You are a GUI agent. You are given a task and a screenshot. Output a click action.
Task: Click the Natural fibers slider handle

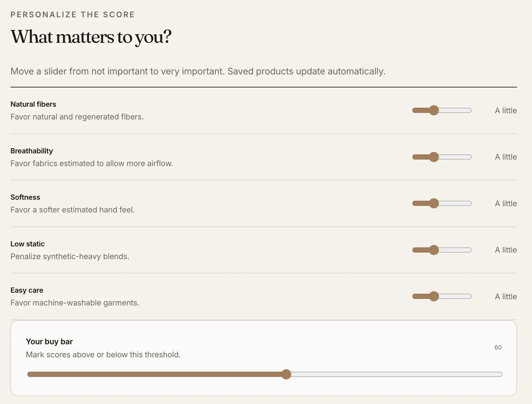click(x=434, y=110)
